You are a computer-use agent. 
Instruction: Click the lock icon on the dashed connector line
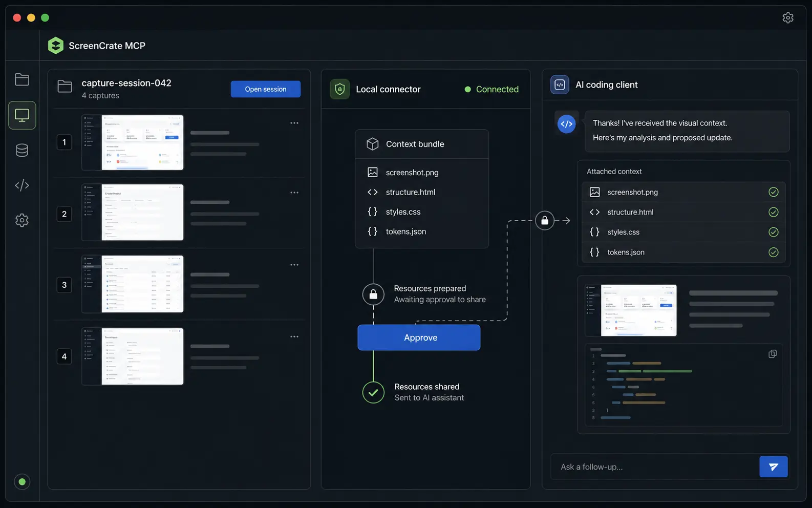tap(545, 221)
